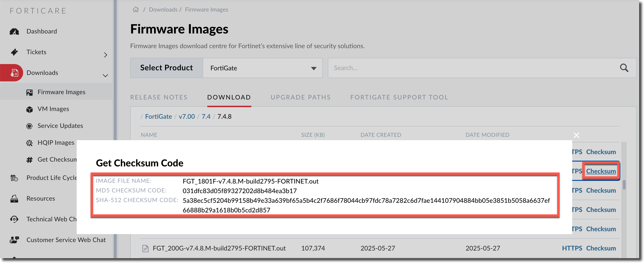Sort by the DATE MODIFIED column header
Screen dimensions: 644x263
(x=487, y=135)
